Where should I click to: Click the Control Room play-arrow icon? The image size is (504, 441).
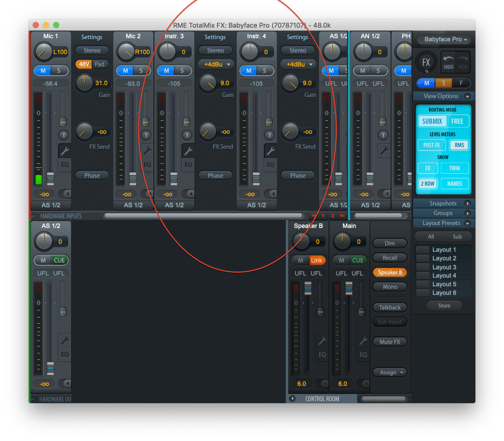pos(292,398)
